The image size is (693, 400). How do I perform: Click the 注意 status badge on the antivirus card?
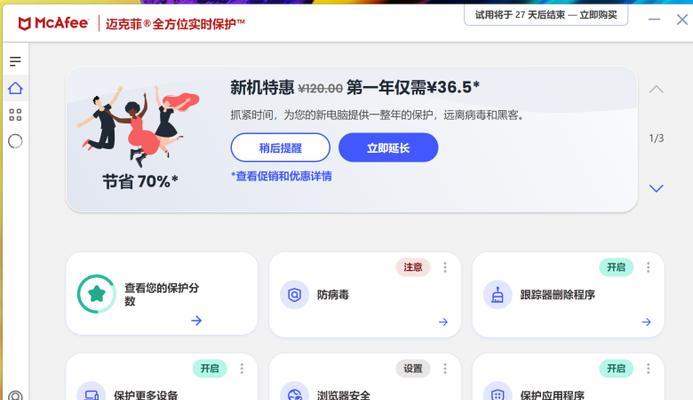click(x=413, y=267)
